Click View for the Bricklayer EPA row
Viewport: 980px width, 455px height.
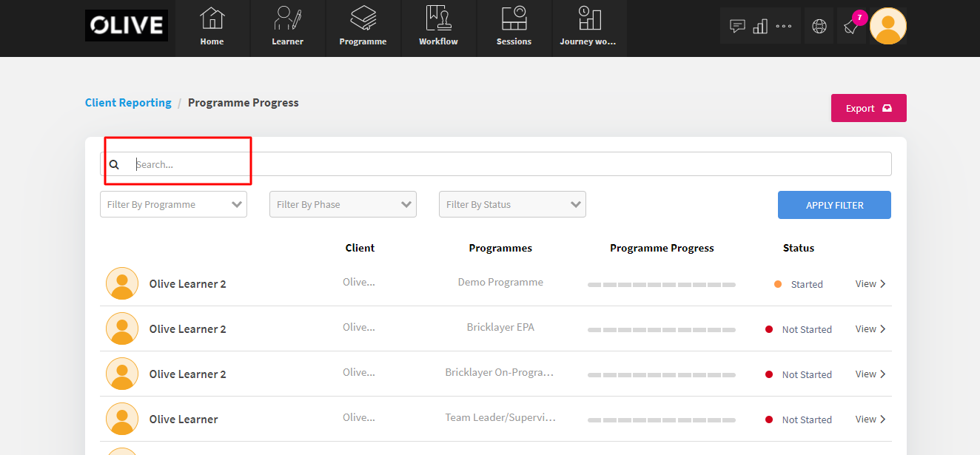tap(870, 328)
